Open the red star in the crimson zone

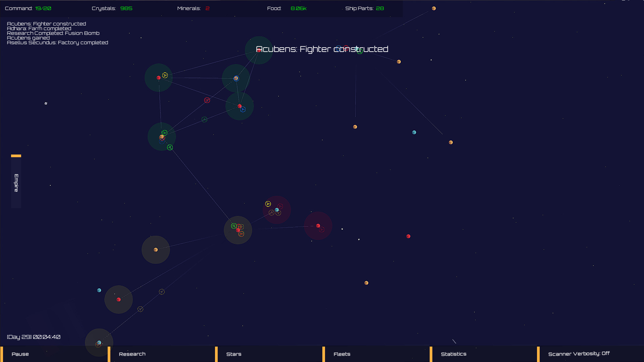318,226
